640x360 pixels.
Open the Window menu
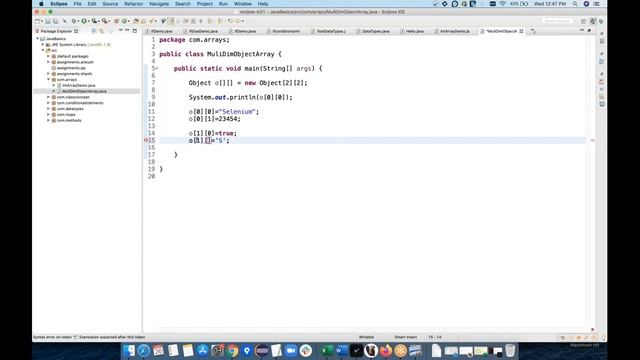(x=243, y=4)
